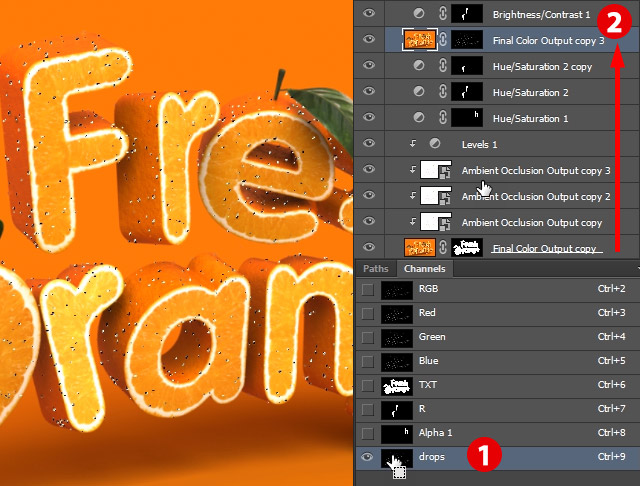
Task: Switch to the Paths tab
Action: (x=376, y=269)
